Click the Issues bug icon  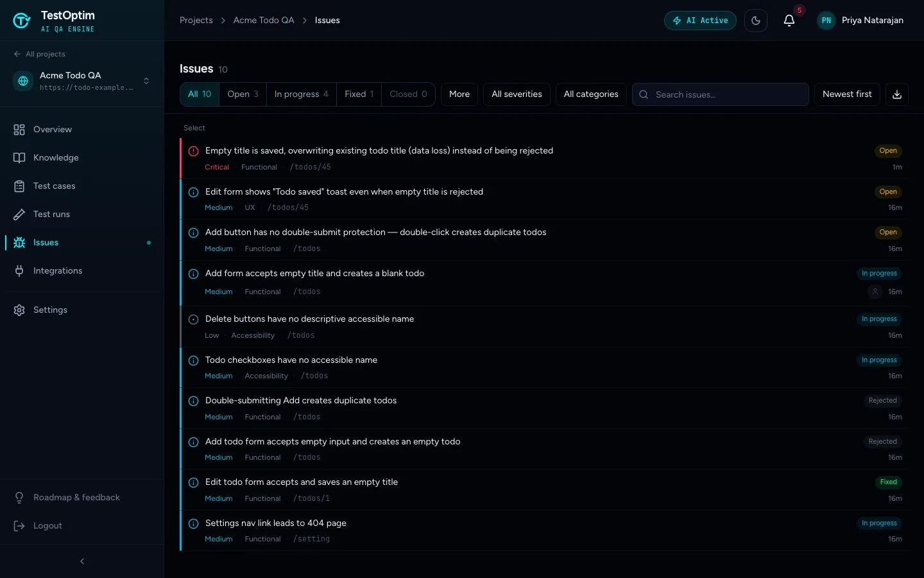coord(19,243)
